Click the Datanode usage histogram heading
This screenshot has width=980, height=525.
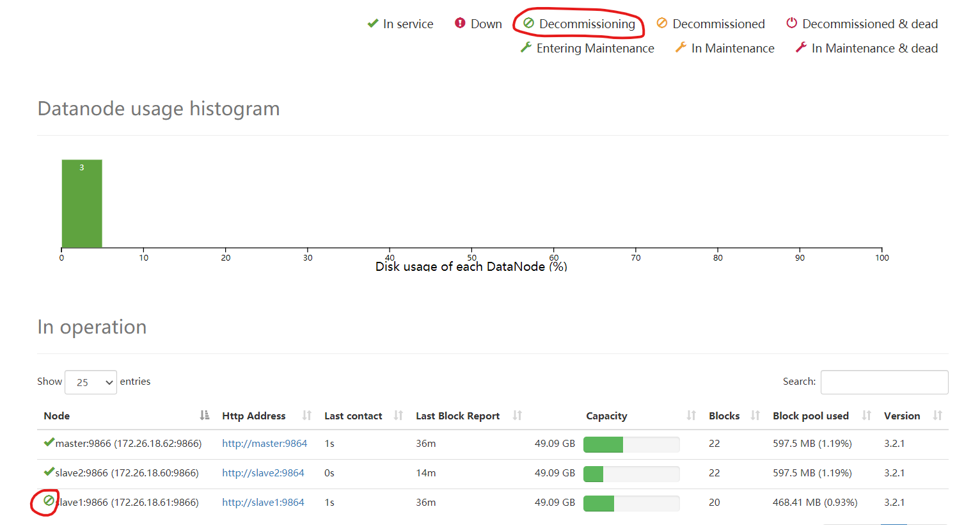[x=159, y=109]
